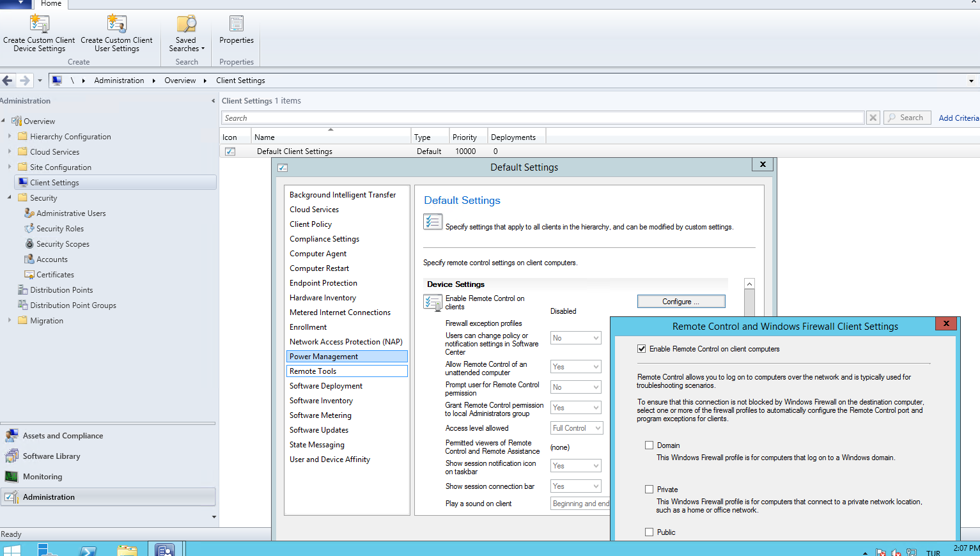
Task: Click Client Settings node icon in tree
Action: pos(23,182)
